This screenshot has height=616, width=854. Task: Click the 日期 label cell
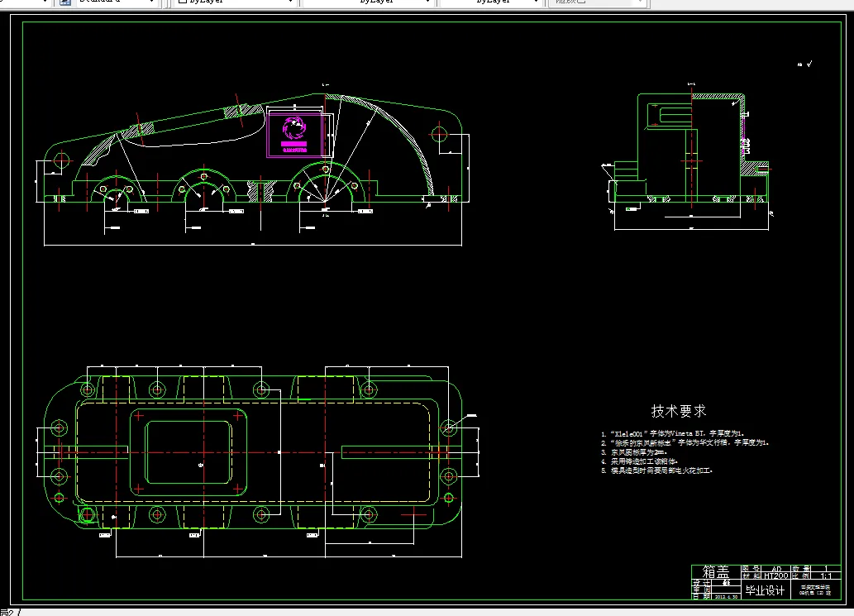[701, 597]
